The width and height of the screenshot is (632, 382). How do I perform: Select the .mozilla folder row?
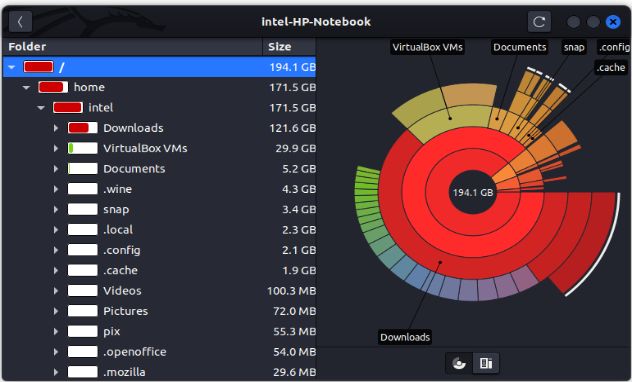coord(159,372)
